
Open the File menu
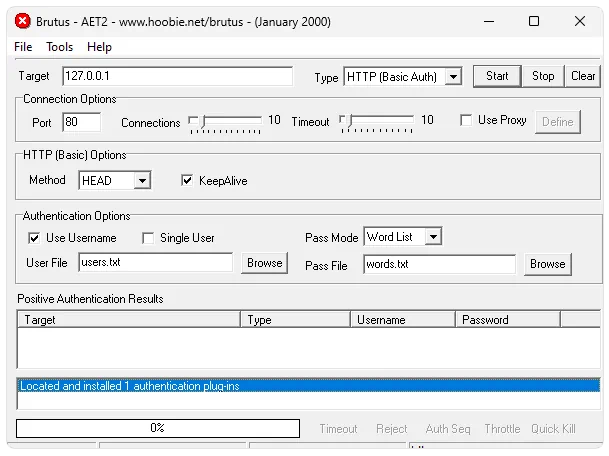click(x=23, y=47)
